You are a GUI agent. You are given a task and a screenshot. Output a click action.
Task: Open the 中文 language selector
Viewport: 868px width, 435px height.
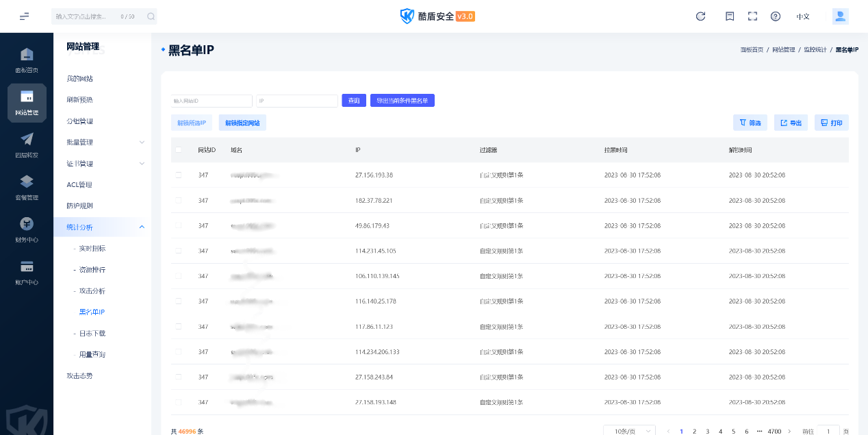click(x=803, y=16)
